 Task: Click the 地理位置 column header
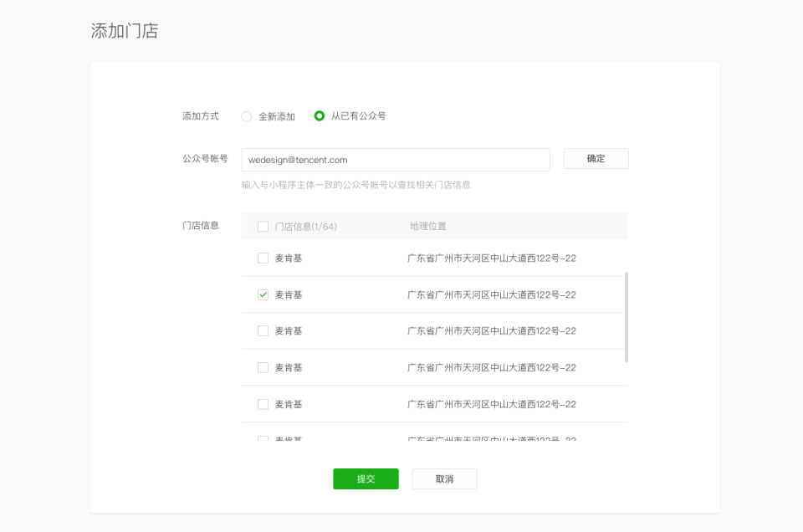[427, 227]
